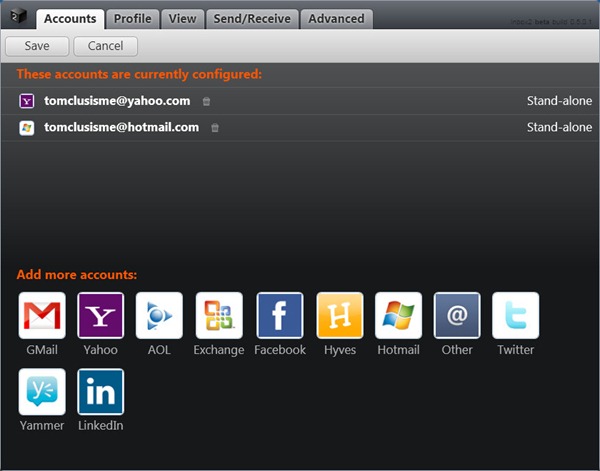
Task: Open the Advanced tab
Action: 336,19
